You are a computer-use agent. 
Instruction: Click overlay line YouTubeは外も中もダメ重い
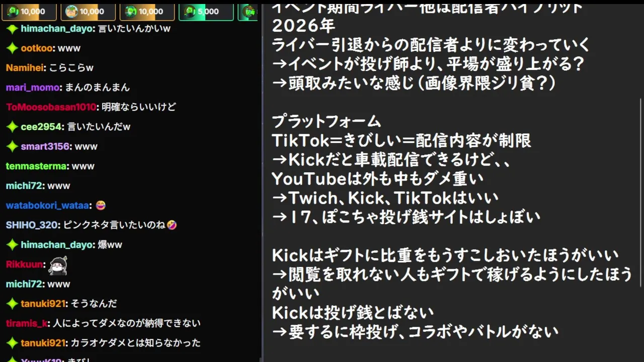pyautogui.click(x=377, y=178)
